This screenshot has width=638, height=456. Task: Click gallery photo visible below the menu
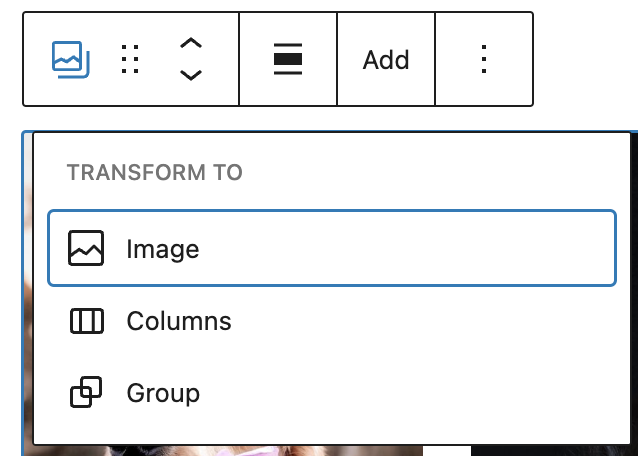coord(250,450)
